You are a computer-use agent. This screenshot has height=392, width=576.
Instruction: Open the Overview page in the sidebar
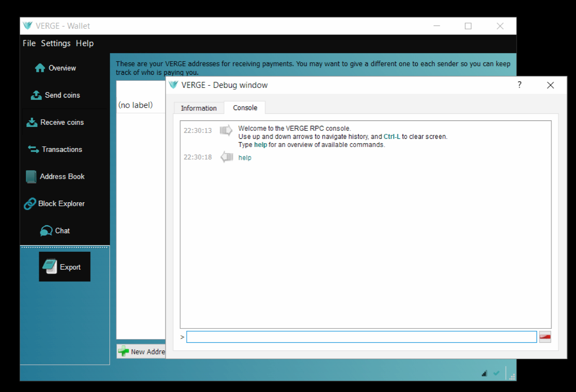tap(56, 68)
